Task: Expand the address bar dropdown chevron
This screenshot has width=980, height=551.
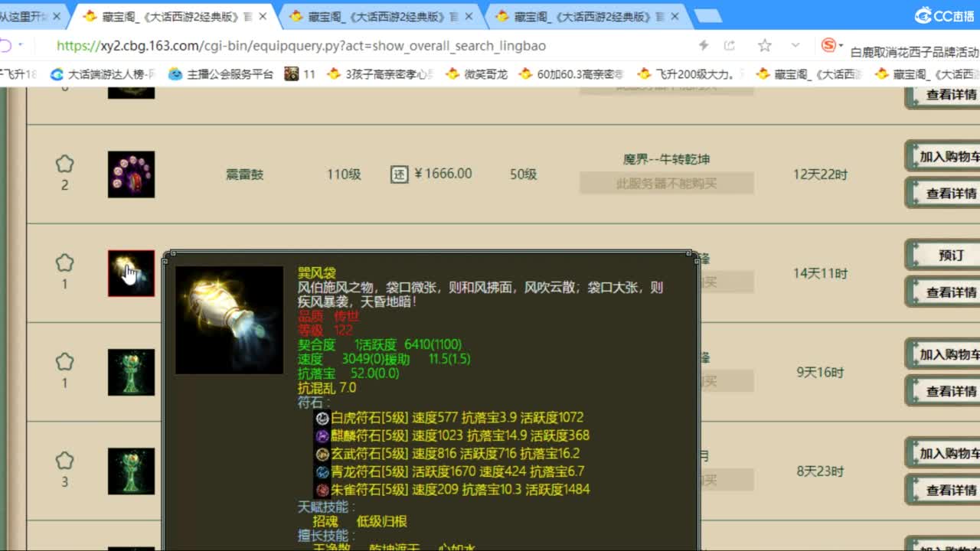Action: tap(795, 46)
